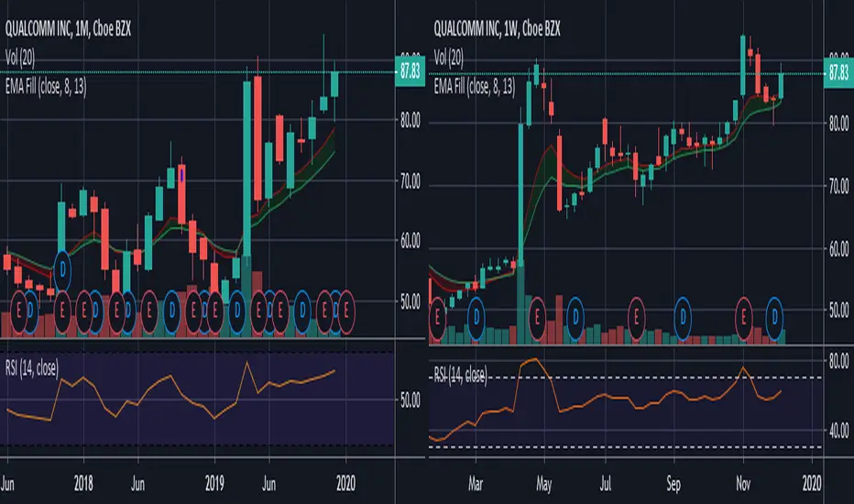This screenshot has width=854, height=504.
Task: Click the Mar label on weekly time axis
Action: click(476, 484)
